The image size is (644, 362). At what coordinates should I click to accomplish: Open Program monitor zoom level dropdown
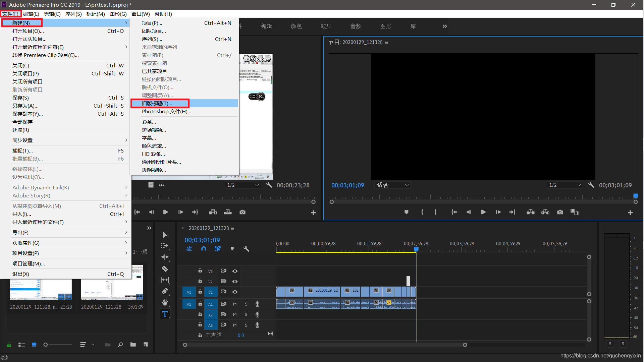[x=392, y=185]
